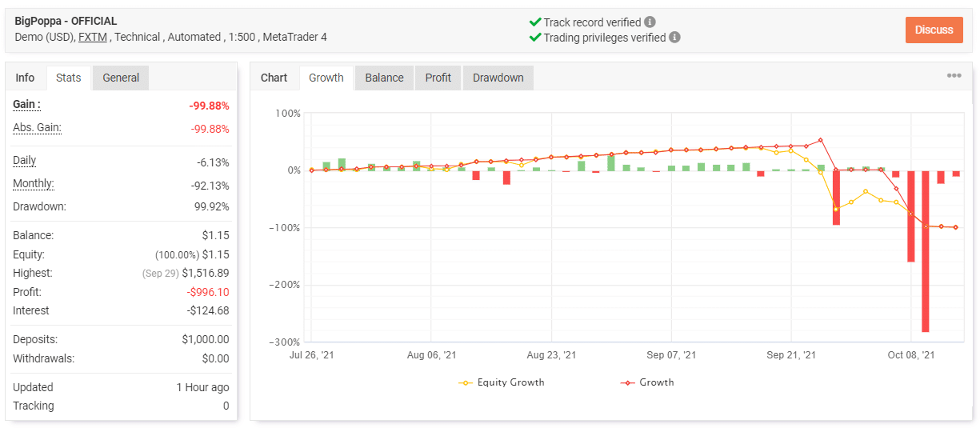Open the three-dots chart options menu

pyautogui.click(x=954, y=76)
